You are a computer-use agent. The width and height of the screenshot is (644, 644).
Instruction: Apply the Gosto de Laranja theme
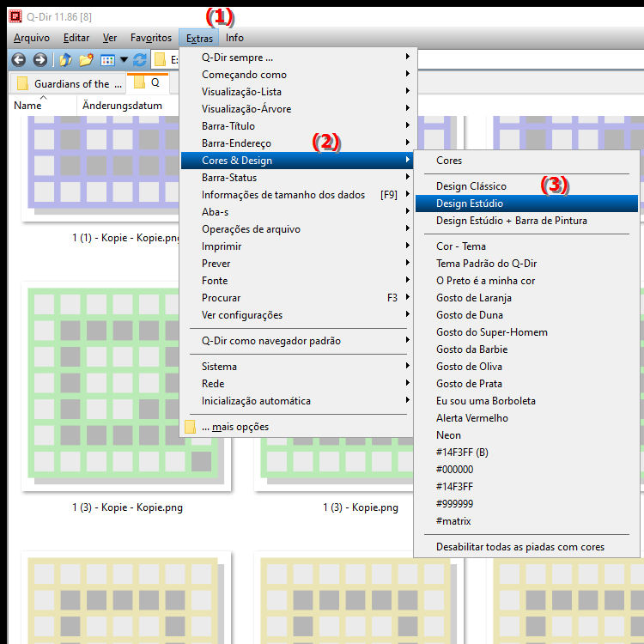(x=526, y=298)
